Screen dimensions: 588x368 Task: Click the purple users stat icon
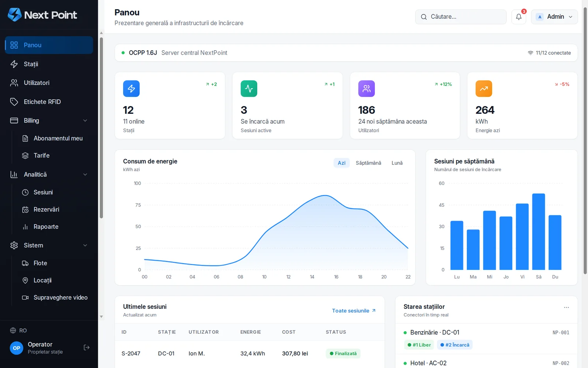pos(366,89)
